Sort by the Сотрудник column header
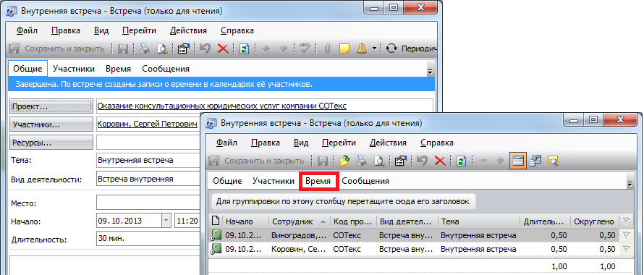Viewport: 644px width, 275px height. tap(300, 221)
